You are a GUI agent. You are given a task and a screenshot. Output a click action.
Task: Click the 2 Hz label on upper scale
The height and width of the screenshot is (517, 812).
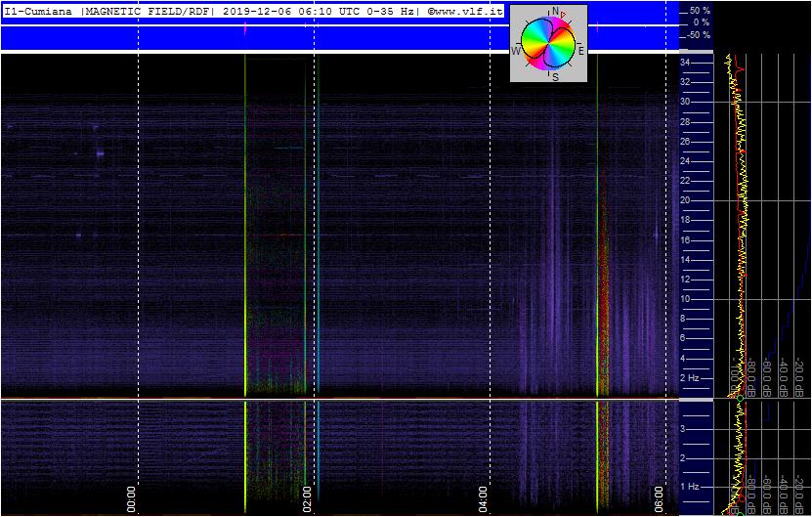[x=689, y=378]
